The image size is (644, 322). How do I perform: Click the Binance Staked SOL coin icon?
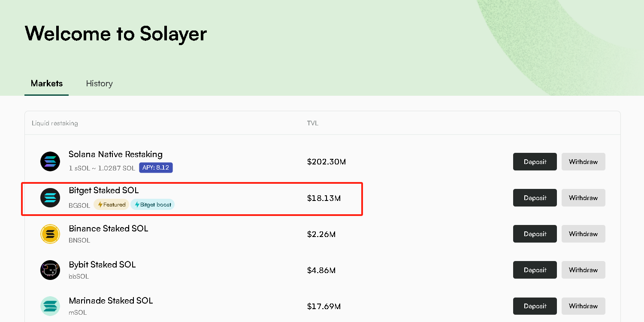(50, 234)
